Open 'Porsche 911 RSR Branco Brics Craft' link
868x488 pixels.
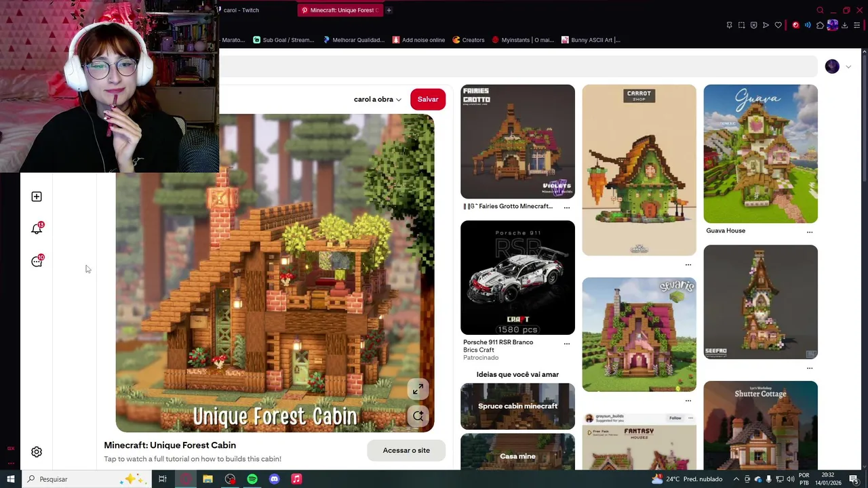[x=498, y=346]
